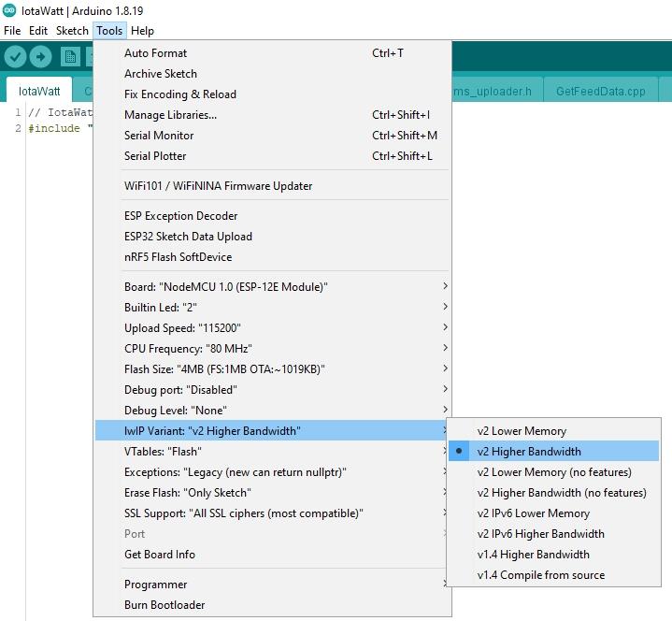672x621 pixels.
Task: Click the disabled Port entry
Action: [273, 534]
